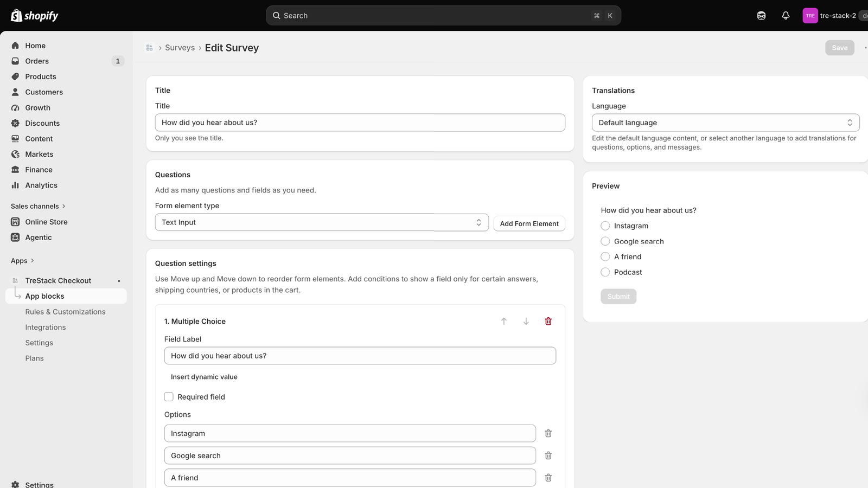Viewport: 868px width, 488px height.
Task: Click the Customers person icon
Action: point(15,92)
